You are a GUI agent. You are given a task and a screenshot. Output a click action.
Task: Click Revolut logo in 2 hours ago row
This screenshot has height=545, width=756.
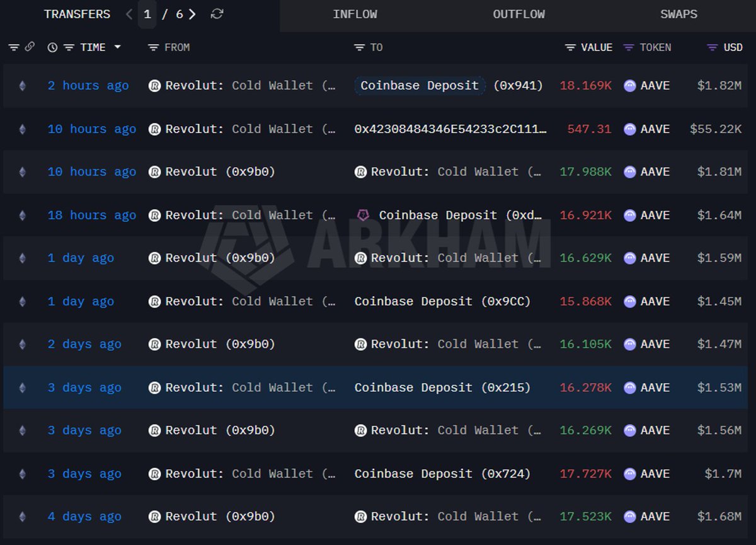154,86
